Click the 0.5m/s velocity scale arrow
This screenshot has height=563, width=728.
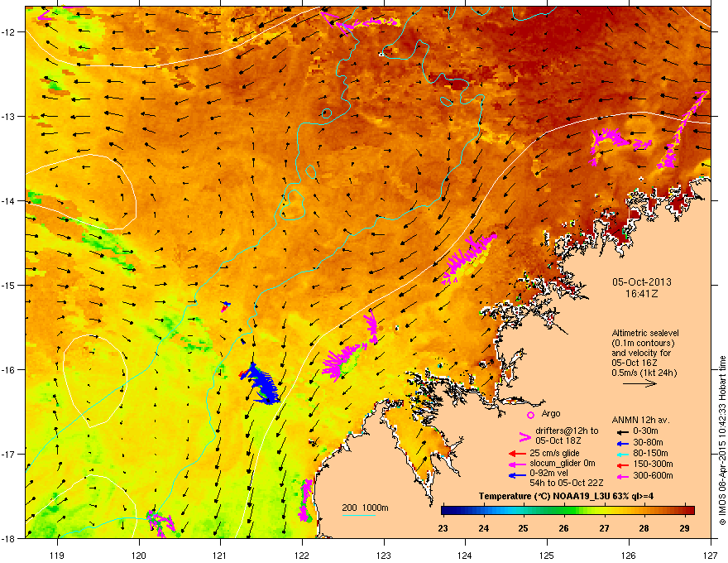point(639,383)
